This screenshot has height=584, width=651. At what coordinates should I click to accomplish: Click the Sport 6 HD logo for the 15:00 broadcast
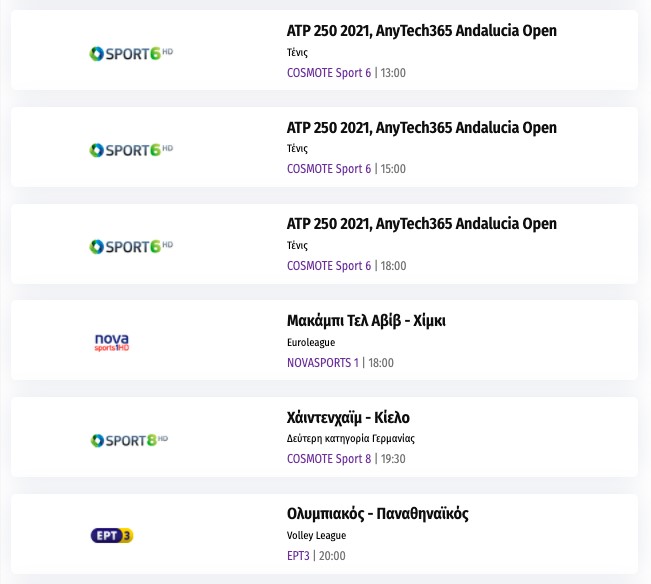pyautogui.click(x=130, y=150)
